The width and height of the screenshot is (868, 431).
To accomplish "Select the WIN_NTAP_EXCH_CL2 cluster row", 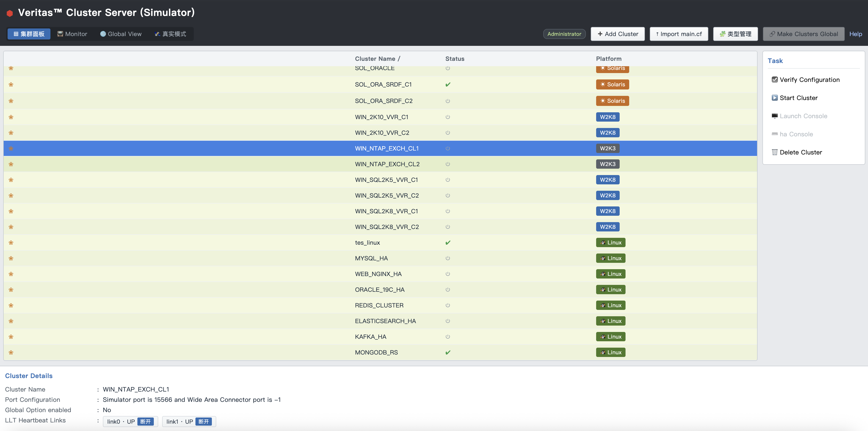I will [x=380, y=164].
